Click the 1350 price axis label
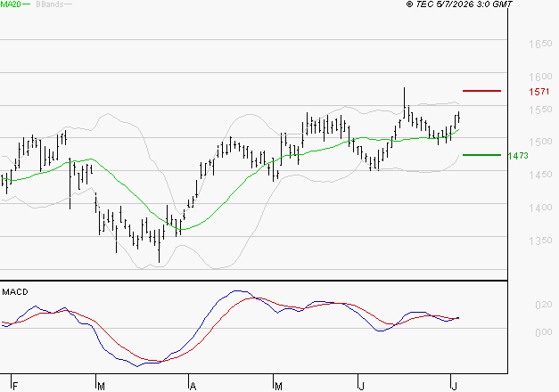Viewport: 559px width, 392px height. [x=540, y=241]
